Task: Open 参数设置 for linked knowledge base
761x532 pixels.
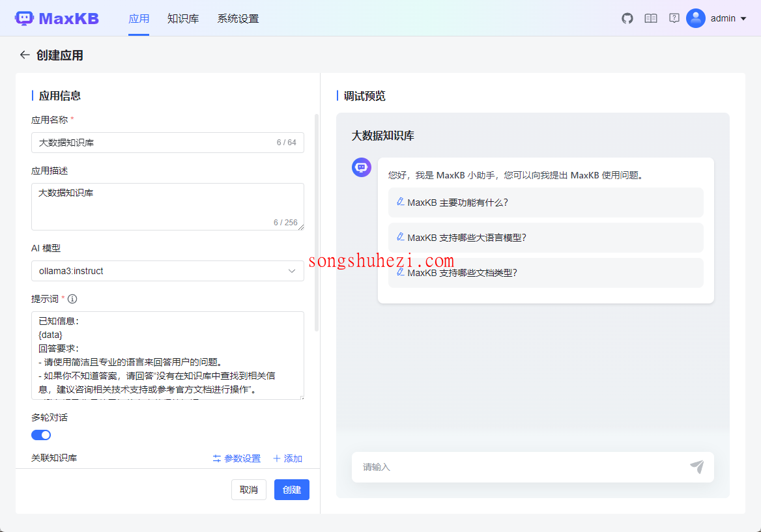Action: point(237,458)
